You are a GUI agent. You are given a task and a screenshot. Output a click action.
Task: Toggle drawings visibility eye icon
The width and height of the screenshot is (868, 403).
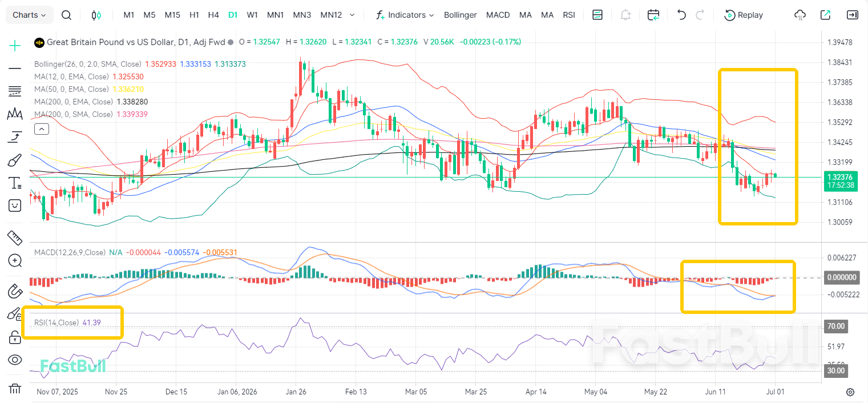[15, 360]
